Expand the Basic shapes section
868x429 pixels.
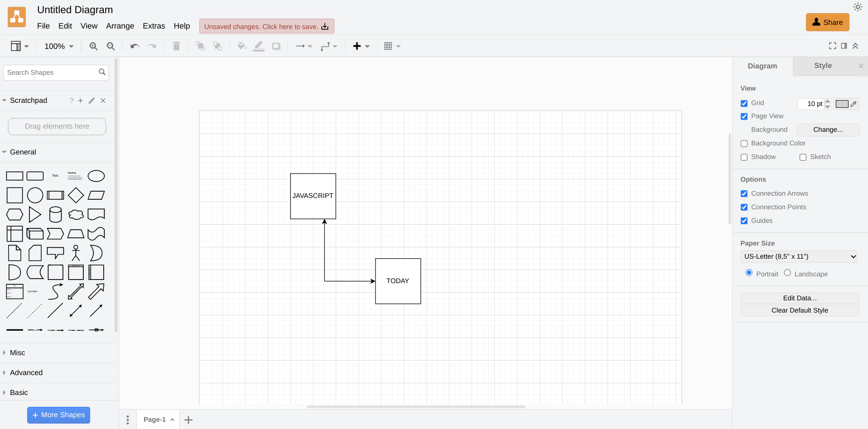click(57, 393)
